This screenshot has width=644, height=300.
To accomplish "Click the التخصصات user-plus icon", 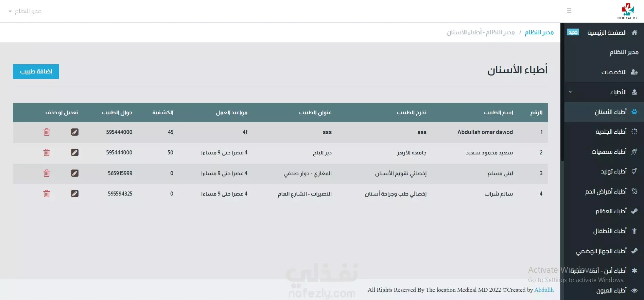I will click(x=634, y=72).
